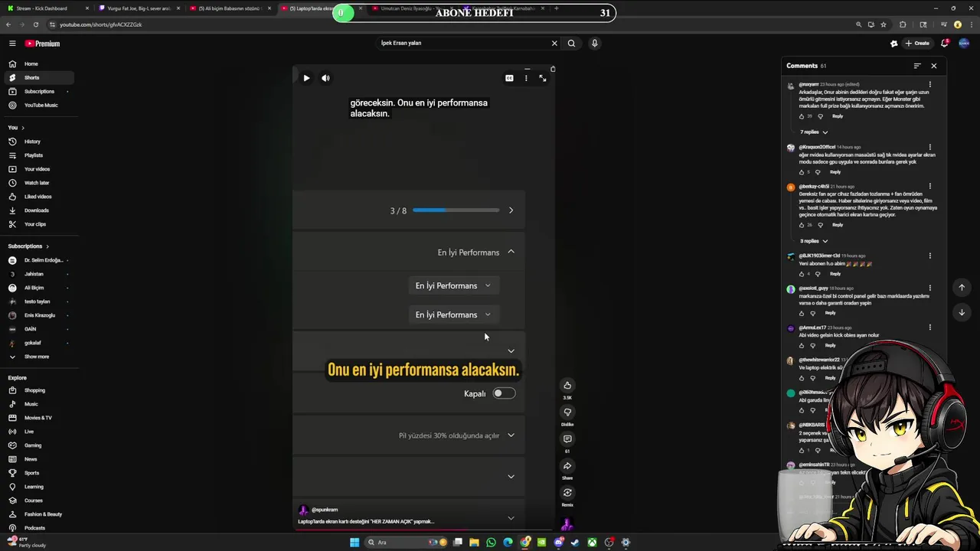Click the next arrow beside 3 / 8
980x551 pixels.
tap(511, 210)
